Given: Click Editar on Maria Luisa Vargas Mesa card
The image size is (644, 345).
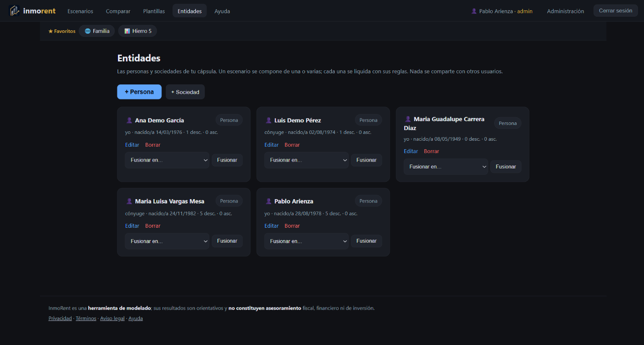Looking at the screenshot, I should click(x=132, y=226).
